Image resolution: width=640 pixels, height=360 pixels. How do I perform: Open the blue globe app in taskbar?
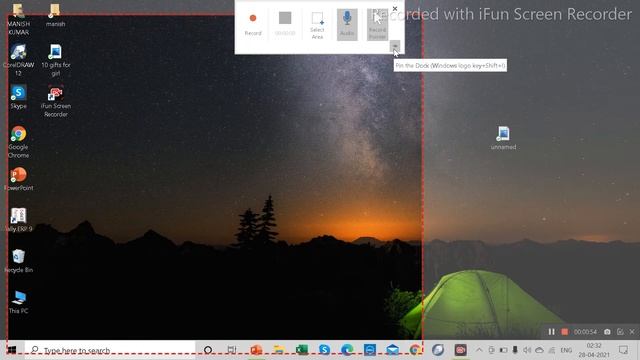point(438,350)
